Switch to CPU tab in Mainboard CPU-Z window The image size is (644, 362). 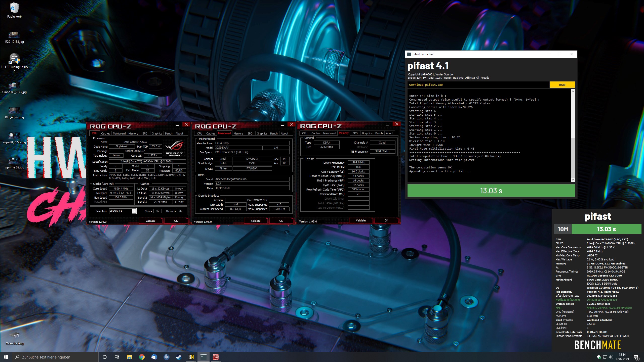pos(199,133)
